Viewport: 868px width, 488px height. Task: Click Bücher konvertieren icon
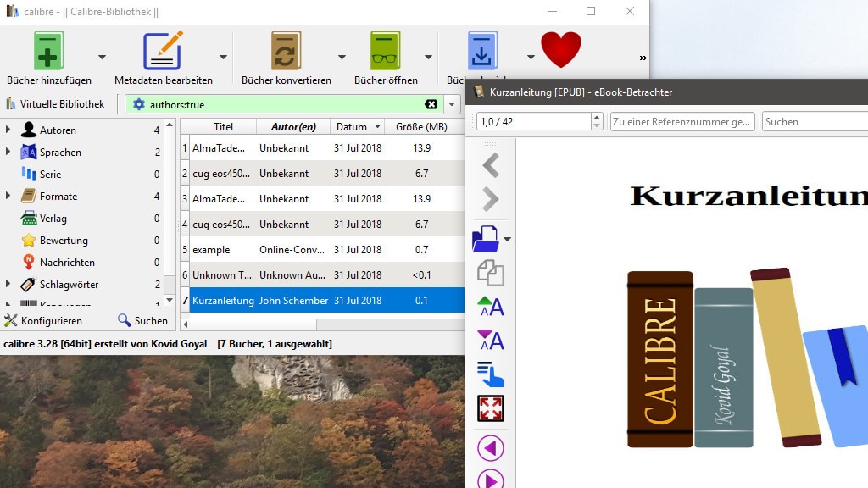286,51
